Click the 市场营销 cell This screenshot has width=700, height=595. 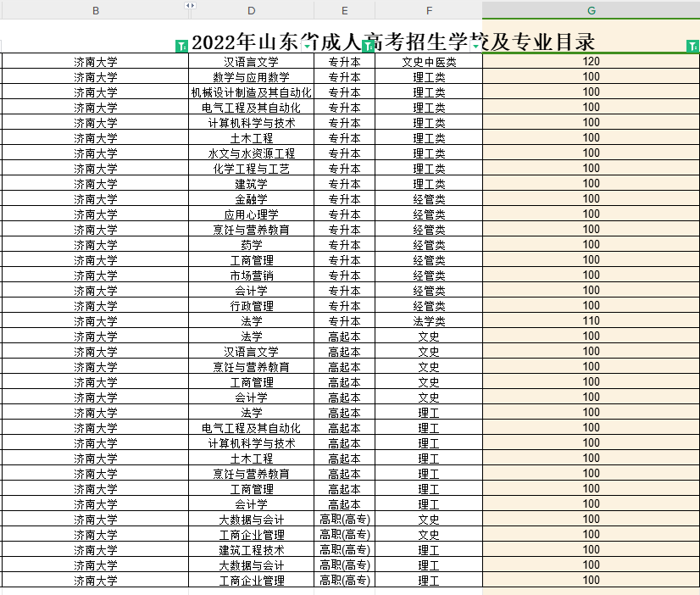pyautogui.click(x=252, y=275)
